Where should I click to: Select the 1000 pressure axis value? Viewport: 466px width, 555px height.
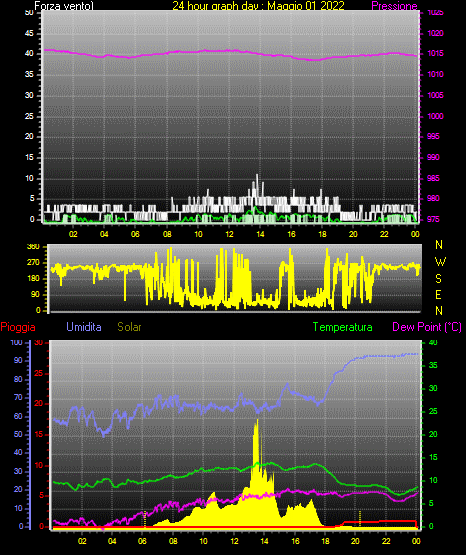(435, 116)
